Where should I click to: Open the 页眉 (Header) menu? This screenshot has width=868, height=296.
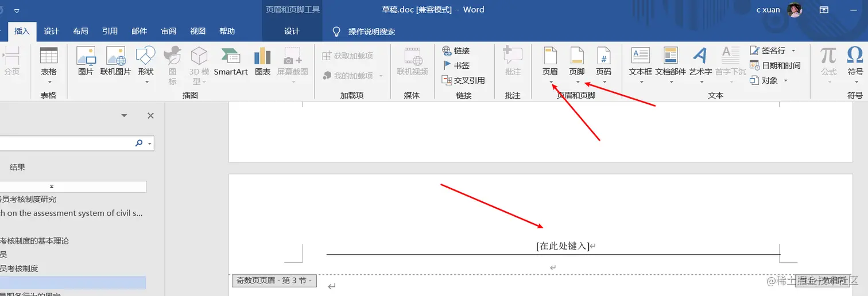point(550,64)
